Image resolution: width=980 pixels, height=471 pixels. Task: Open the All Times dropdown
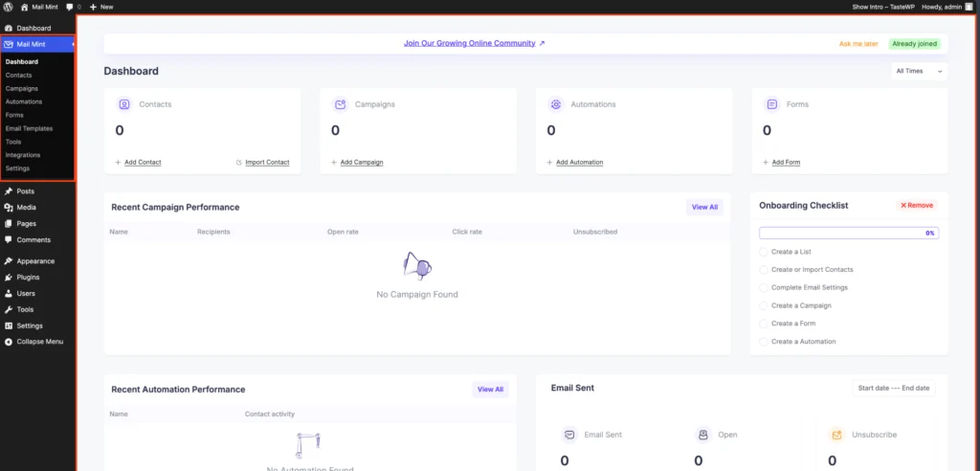coord(918,72)
